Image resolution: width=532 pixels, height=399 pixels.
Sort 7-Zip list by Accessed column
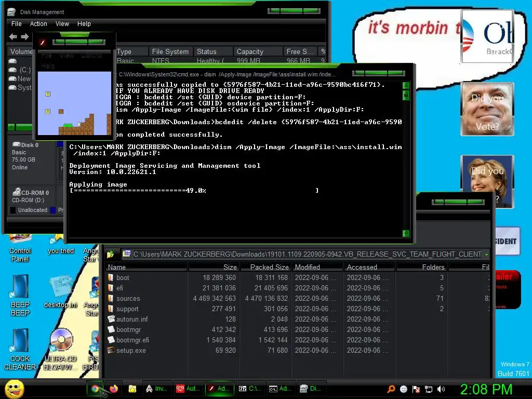370,268
